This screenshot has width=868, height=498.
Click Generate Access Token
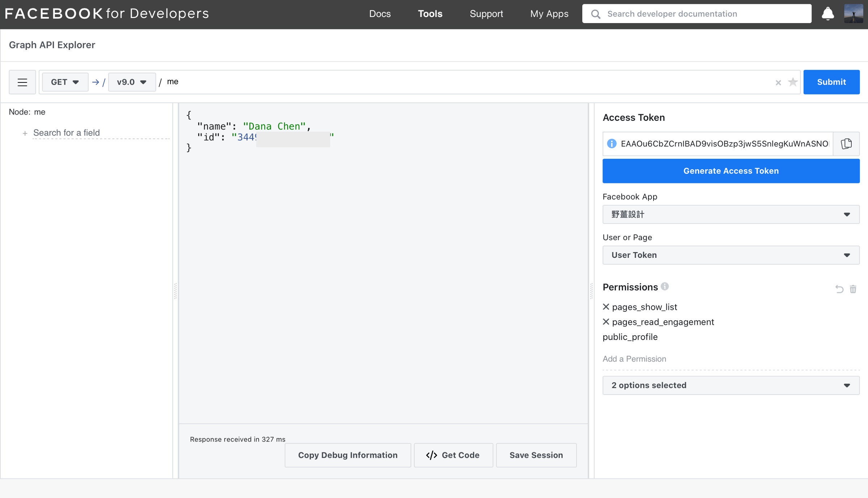(x=731, y=171)
